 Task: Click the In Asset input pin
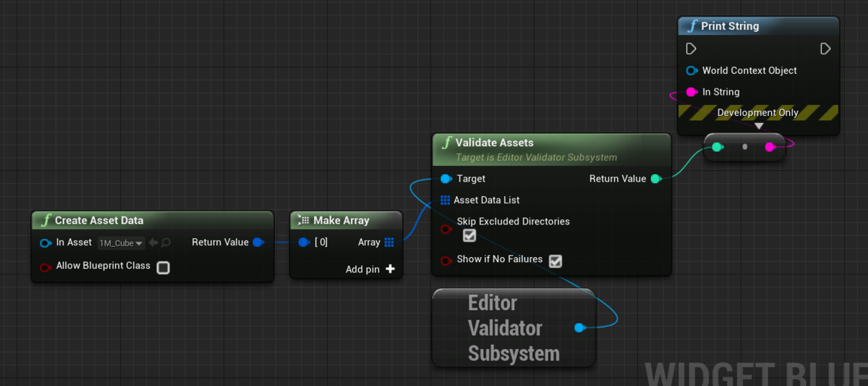[x=46, y=243]
